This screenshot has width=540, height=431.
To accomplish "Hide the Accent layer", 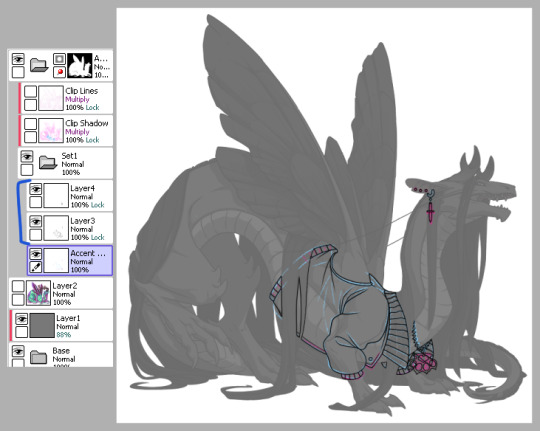I will (x=35, y=254).
